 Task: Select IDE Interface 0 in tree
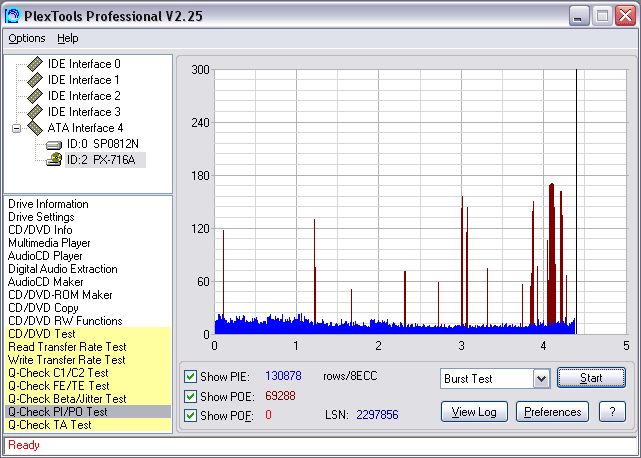click(84, 64)
